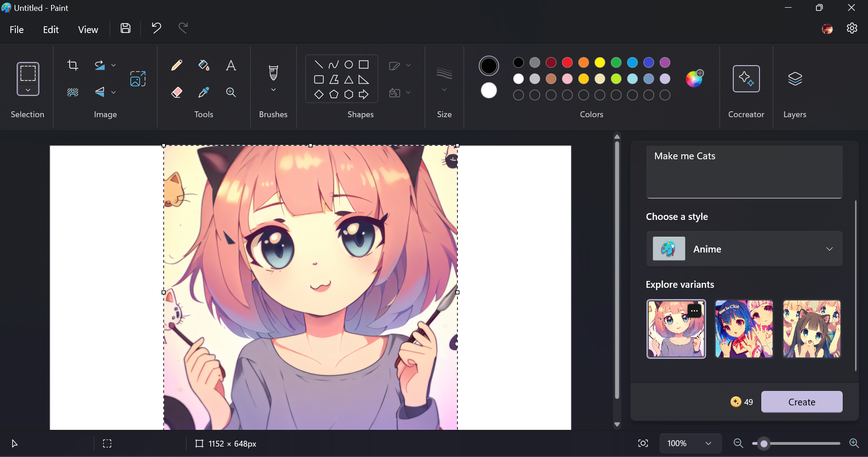Open the View menu

coord(88,30)
